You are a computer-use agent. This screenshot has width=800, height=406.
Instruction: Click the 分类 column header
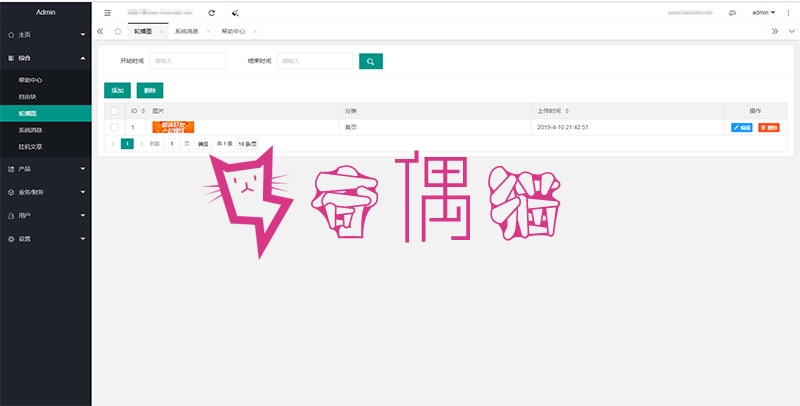click(x=351, y=111)
